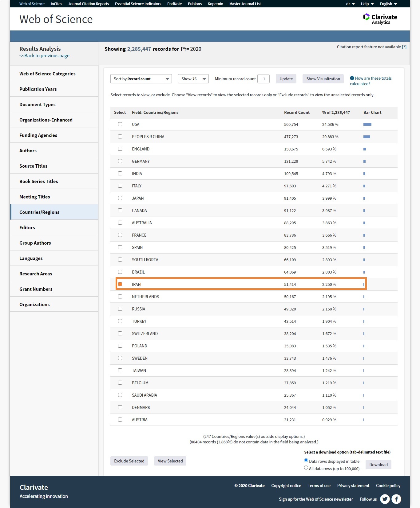
Task: Click the USA bar chart bar
Action: click(367, 124)
